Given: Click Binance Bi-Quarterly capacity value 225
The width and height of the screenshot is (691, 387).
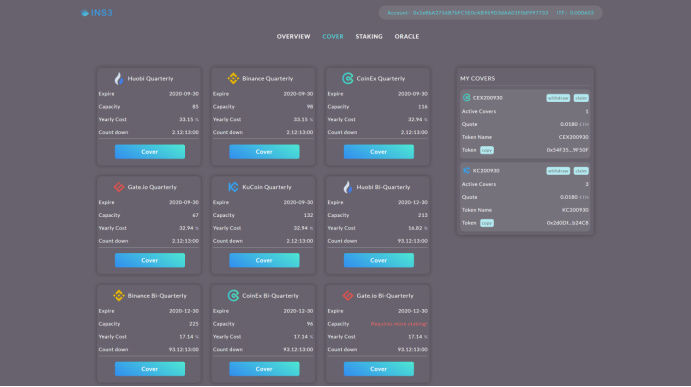Looking at the screenshot, I should tap(194, 324).
